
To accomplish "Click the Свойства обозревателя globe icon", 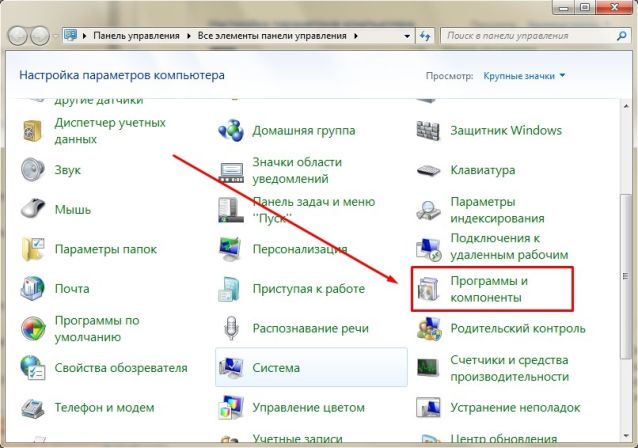I will click(x=33, y=367).
